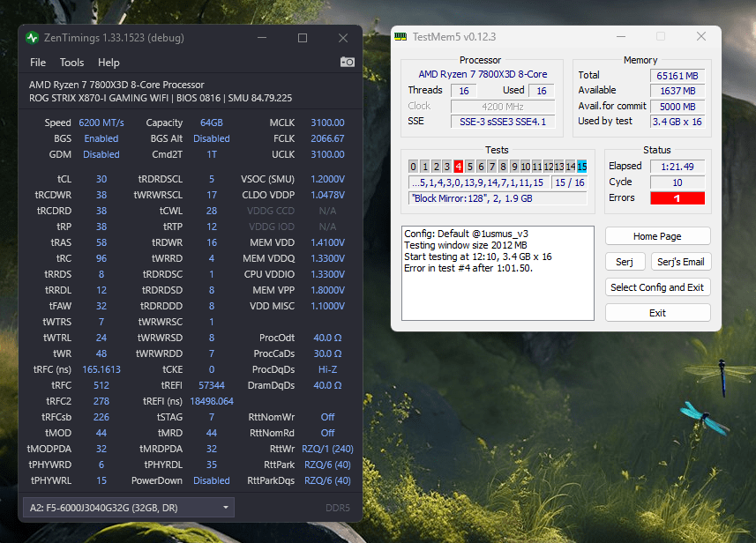Click the Block Mirror test description field
Screen dimensions: 756x543
pos(498,198)
